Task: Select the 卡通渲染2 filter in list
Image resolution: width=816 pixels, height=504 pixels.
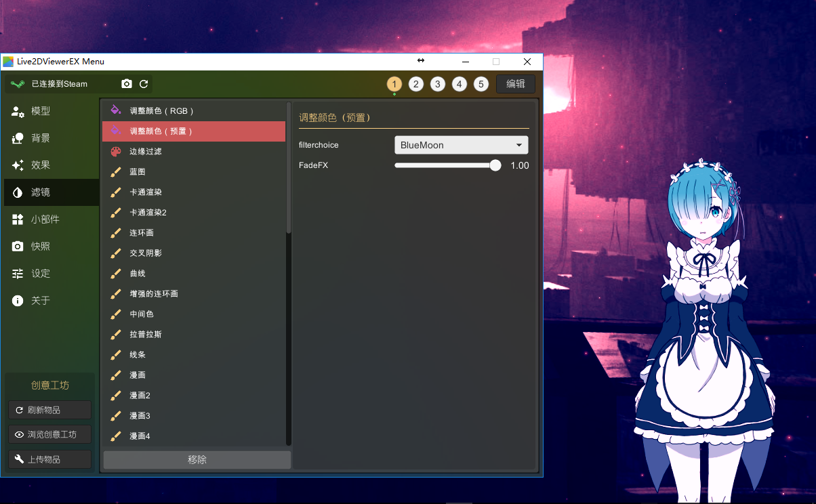Action: click(x=148, y=213)
